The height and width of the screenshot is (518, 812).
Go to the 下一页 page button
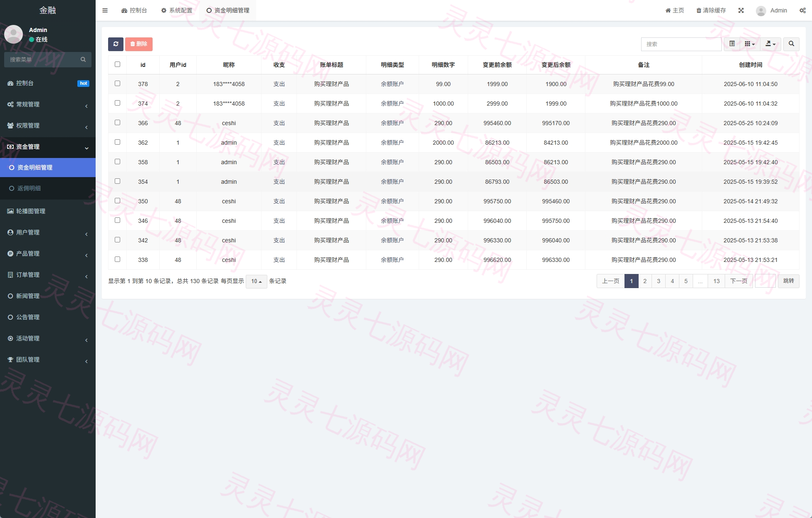click(739, 281)
